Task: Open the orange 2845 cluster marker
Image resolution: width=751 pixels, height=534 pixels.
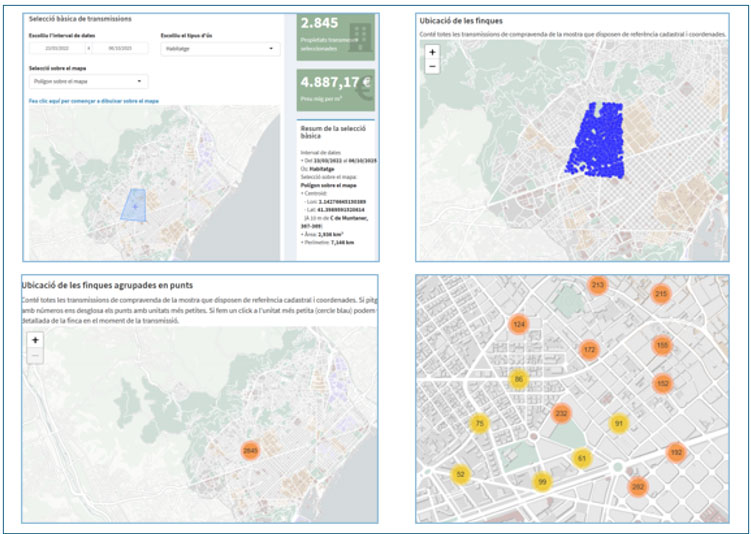Action: (250, 451)
